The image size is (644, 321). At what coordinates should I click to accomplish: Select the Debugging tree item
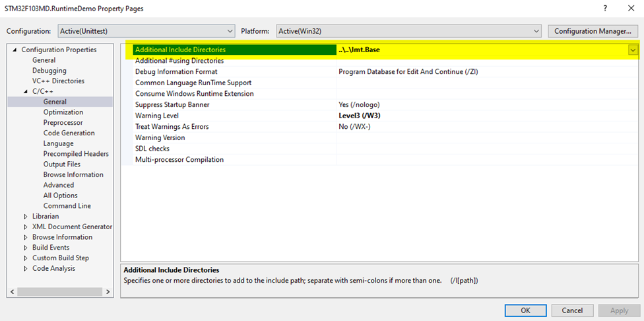(49, 70)
